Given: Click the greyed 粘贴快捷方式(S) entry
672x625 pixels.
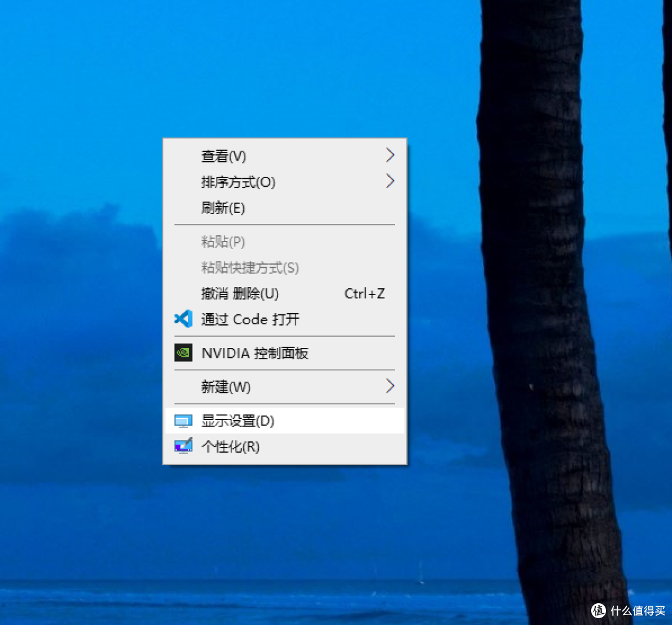Looking at the screenshot, I should click(284, 268).
